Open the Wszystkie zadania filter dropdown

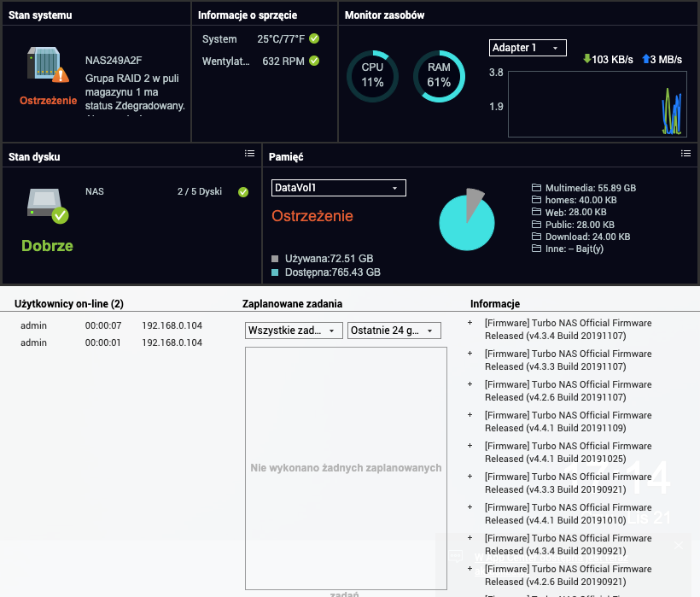[294, 331]
